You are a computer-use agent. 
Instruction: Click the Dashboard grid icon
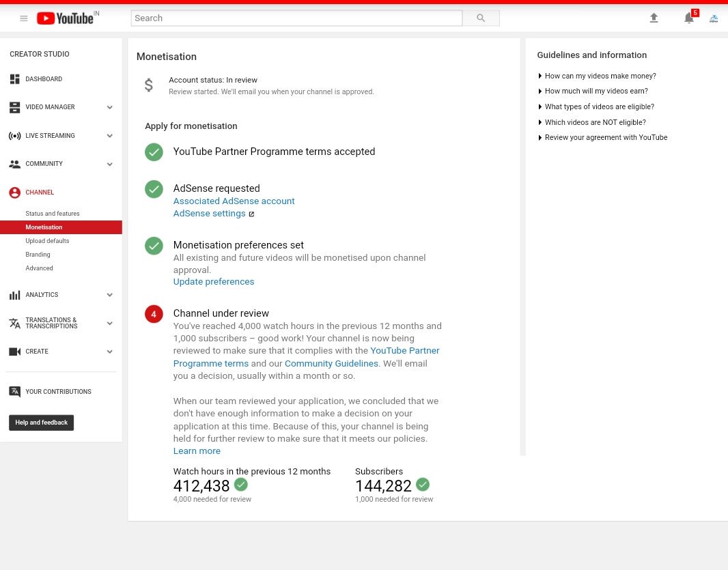point(15,79)
